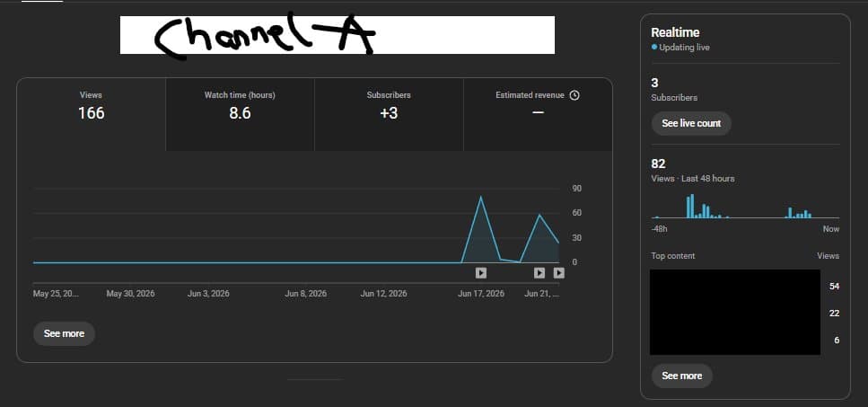
Task: Click the -48h axis label
Action: 660,229
